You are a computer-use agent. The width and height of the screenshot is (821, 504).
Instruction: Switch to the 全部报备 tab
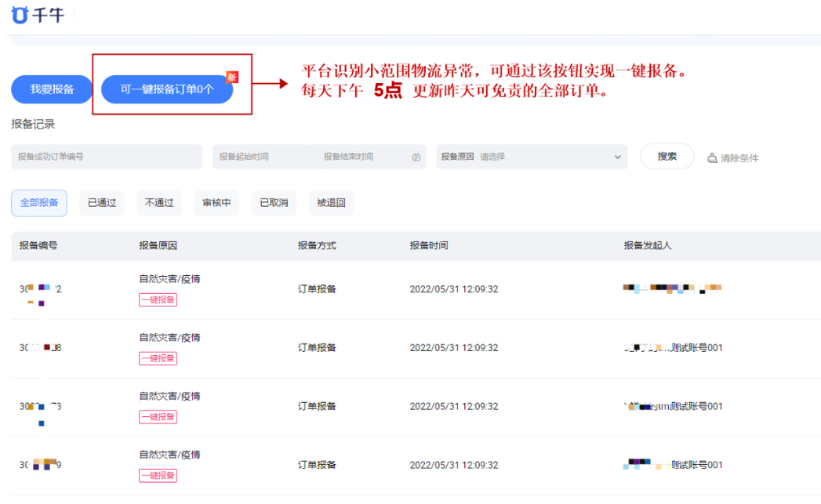[38, 202]
